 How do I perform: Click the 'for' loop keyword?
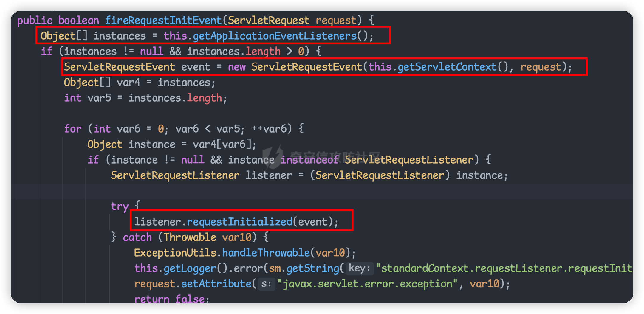pos(73,129)
